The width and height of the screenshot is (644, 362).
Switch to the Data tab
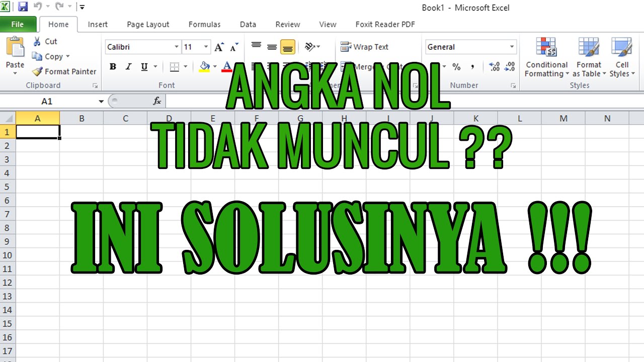(248, 24)
